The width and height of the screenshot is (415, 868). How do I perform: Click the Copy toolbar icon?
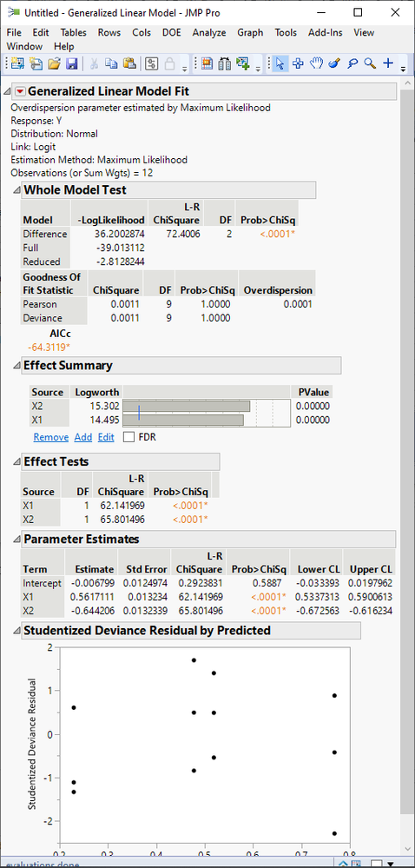point(111,64)
